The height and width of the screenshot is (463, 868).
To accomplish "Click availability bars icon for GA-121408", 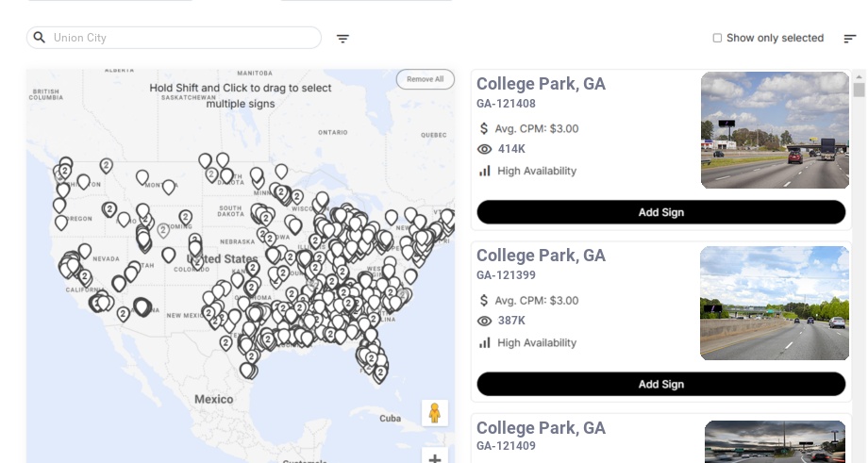I will (485, 171).
